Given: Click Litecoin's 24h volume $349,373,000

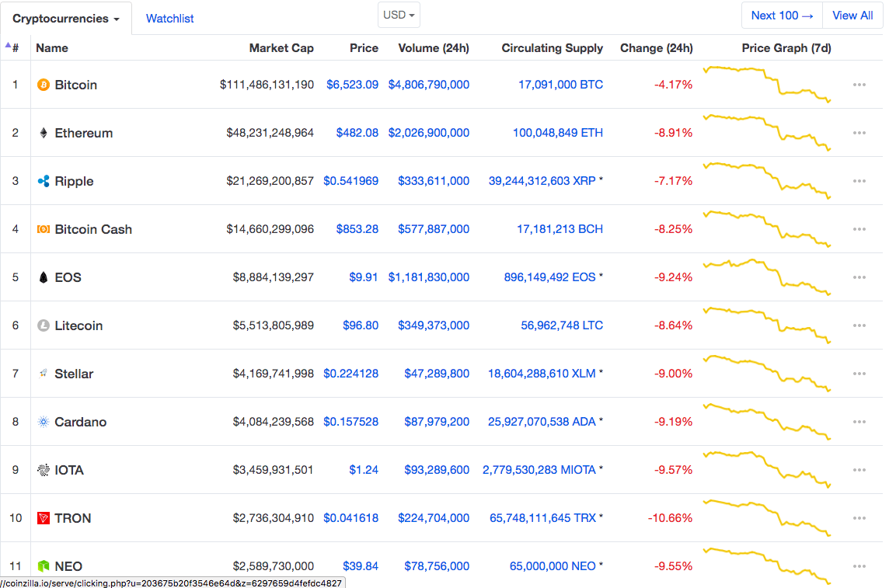Looking at the screenshot, I should pos(433,325).
